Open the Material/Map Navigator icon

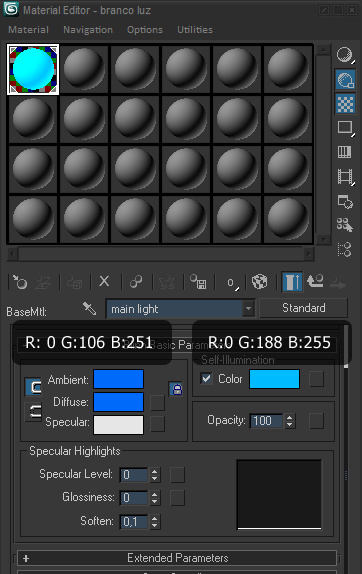point(344,249)
